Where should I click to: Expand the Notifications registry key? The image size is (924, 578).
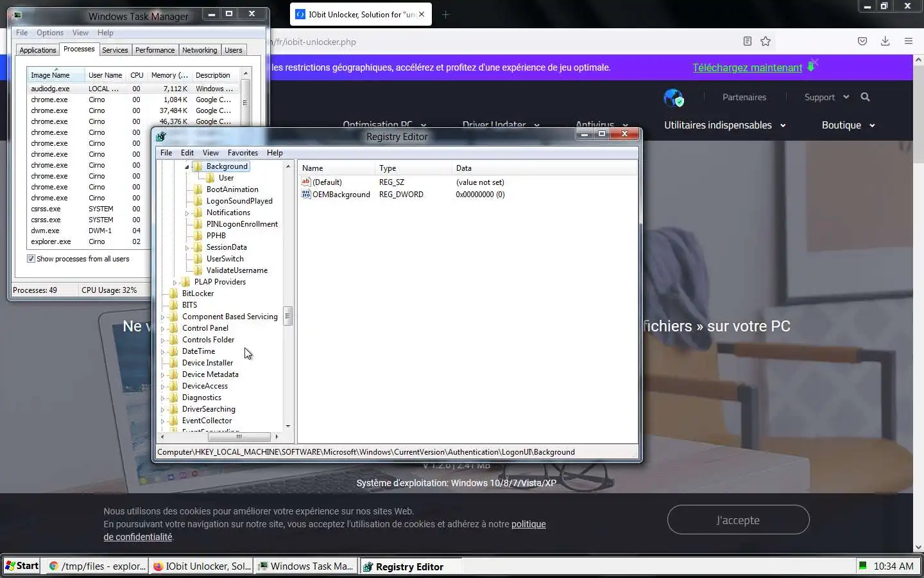(x=187, y=213)
